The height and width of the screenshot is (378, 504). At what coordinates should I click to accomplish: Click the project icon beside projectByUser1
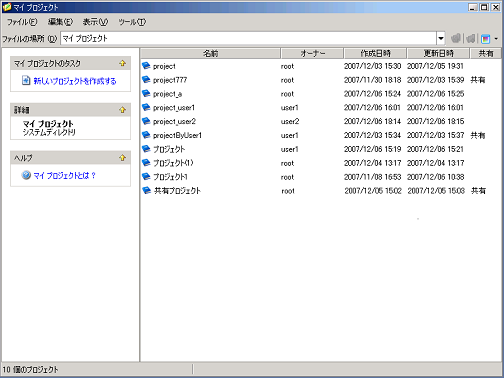[146, 135]
